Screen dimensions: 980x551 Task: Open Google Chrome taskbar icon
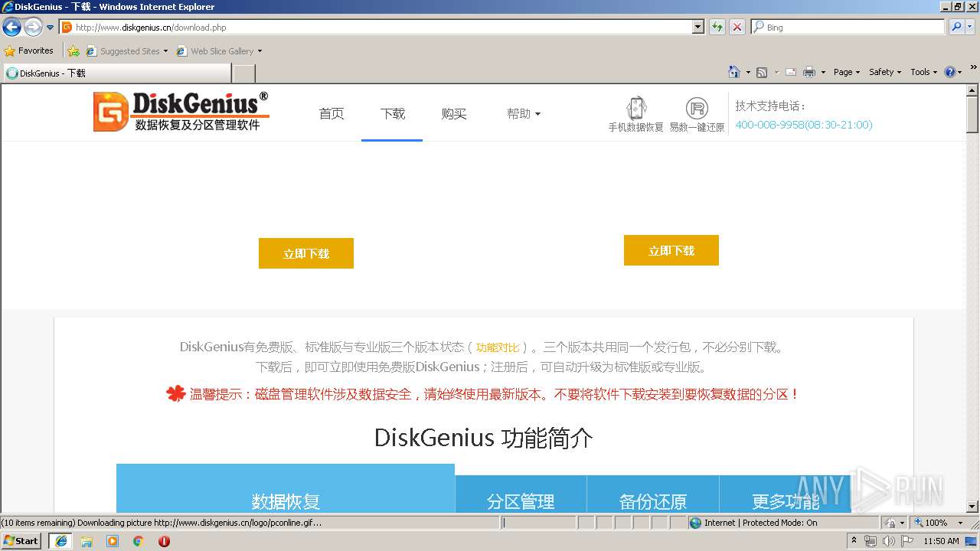139,541
